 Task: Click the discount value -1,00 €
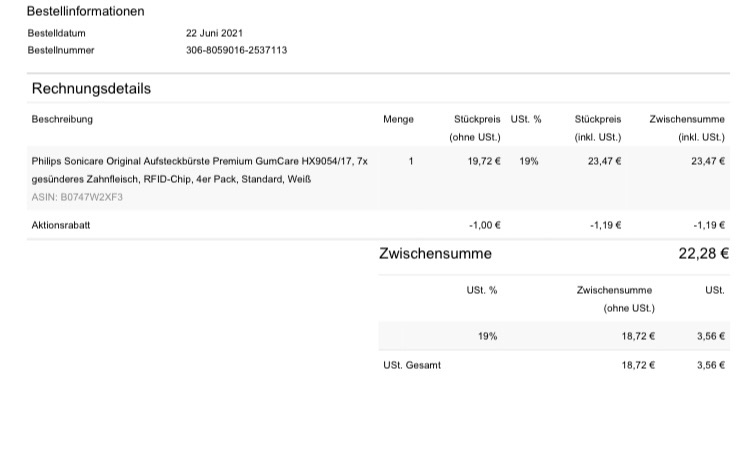pyautogui.click(x=485, y=225)
